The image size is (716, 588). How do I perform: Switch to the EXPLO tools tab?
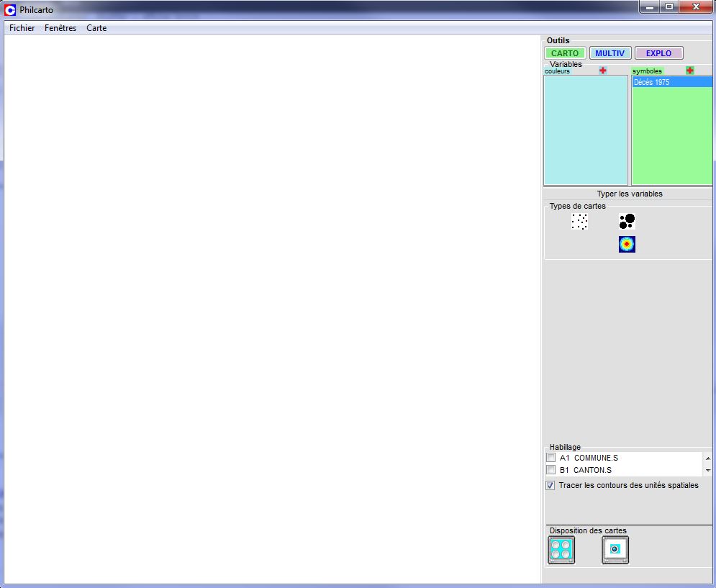[x=658, y=53]
